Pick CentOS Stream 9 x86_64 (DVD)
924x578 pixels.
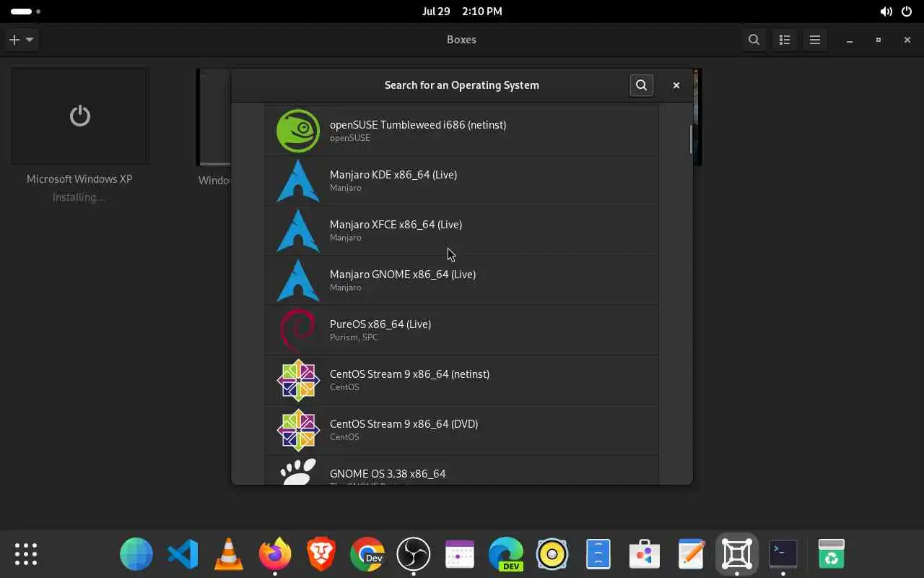point(462,430)
